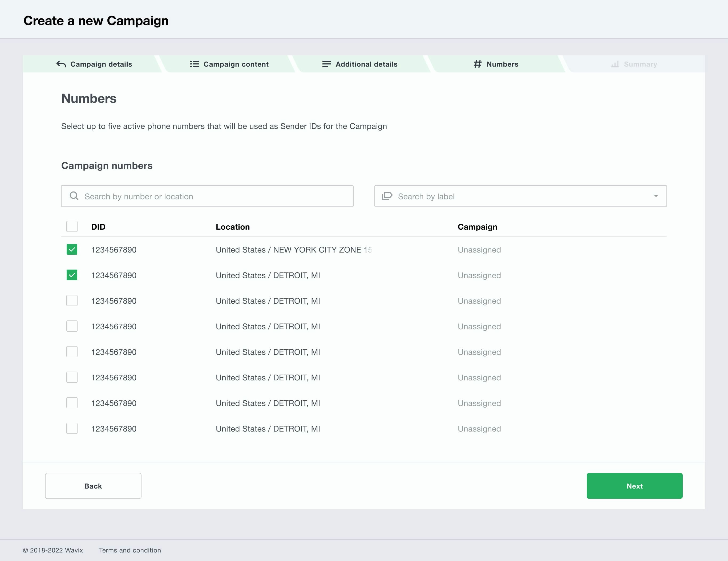728x561 pixels.
Task: Check the last Detroit number row checkbox
Action: (x=72, y=428)
